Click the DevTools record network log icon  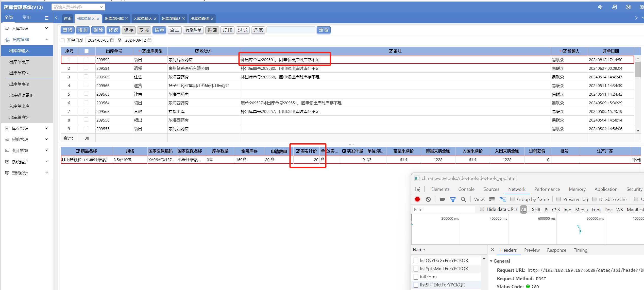pos(417,199)
